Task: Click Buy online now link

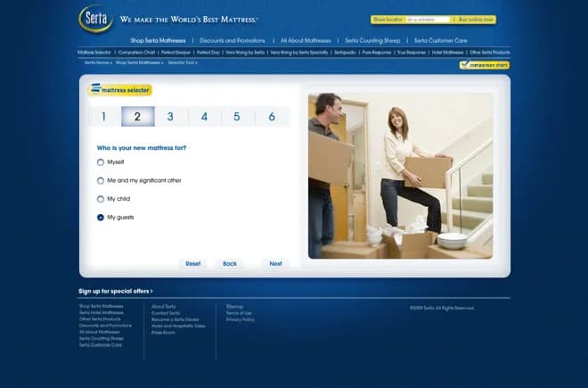Action: (x=476, y=20)
